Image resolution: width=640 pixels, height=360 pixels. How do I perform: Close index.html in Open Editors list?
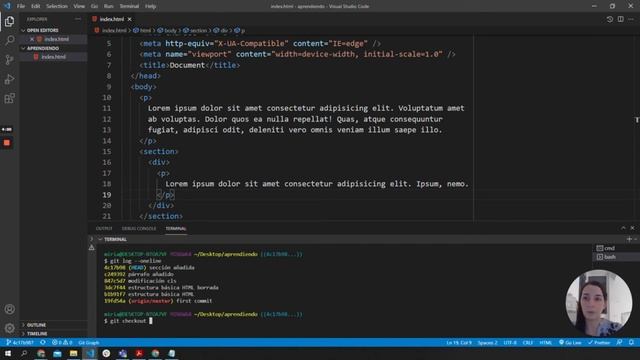(32, 39)
